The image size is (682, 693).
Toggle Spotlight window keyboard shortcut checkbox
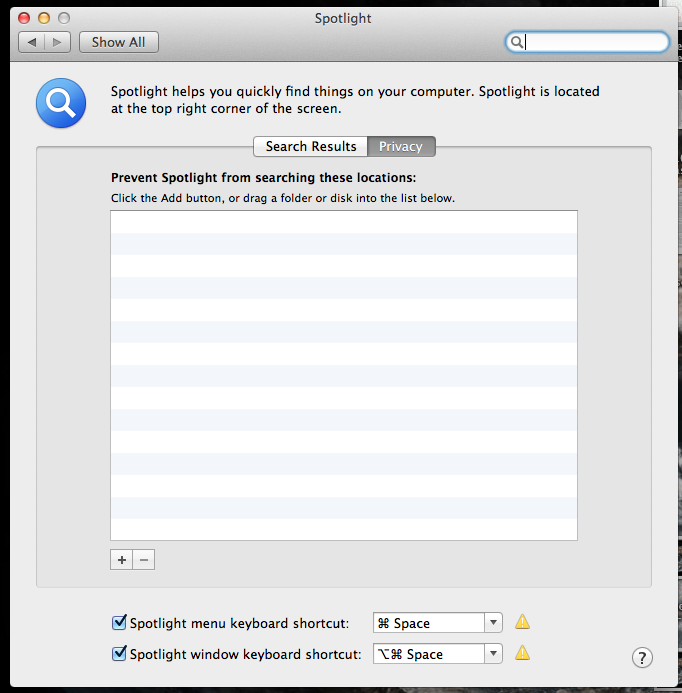click(x=119, y=653)
